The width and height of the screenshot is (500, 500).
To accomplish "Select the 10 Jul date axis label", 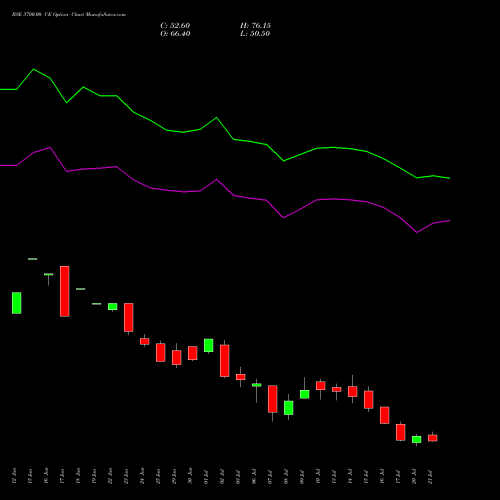I will [318, 477].
